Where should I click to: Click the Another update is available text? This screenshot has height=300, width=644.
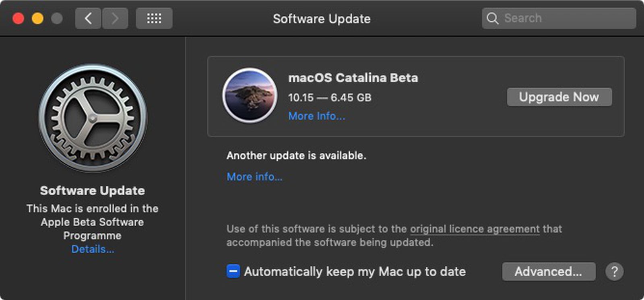tap(296, 156)
